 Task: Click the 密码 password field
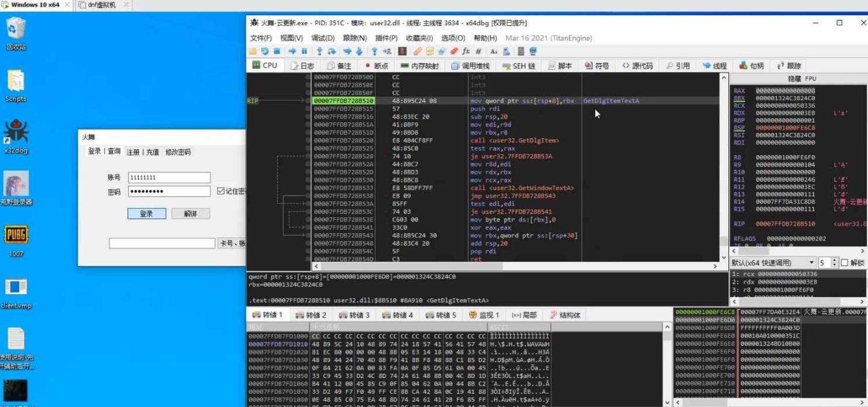[x=169, y=191]
